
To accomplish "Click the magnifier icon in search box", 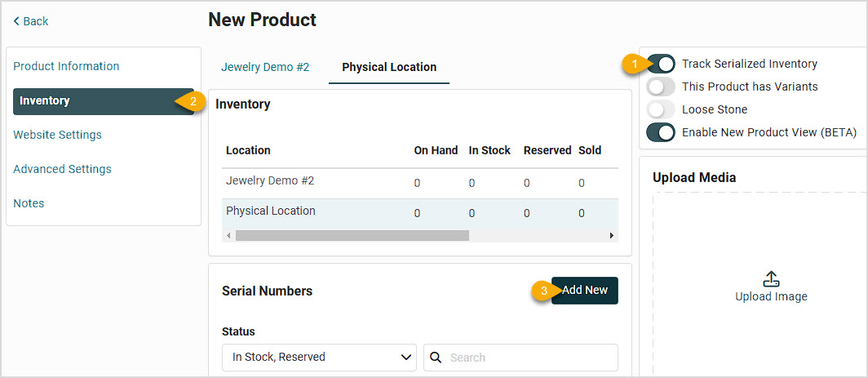I will click(436, 358).
